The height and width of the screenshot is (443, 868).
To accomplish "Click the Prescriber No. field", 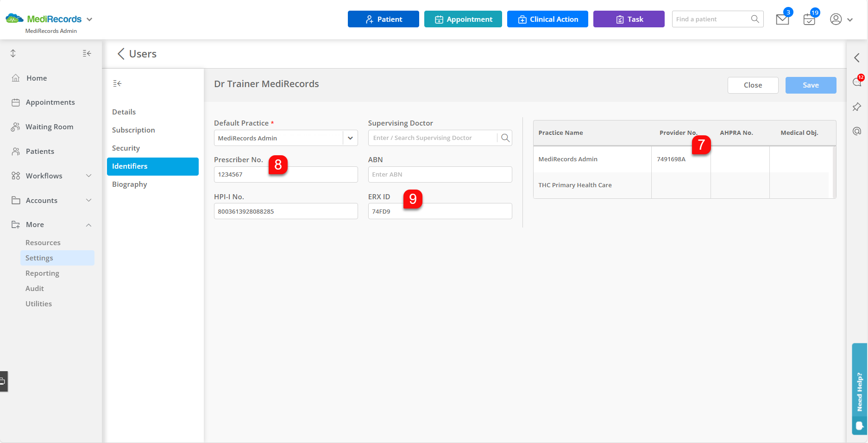I will pos(286,175).
